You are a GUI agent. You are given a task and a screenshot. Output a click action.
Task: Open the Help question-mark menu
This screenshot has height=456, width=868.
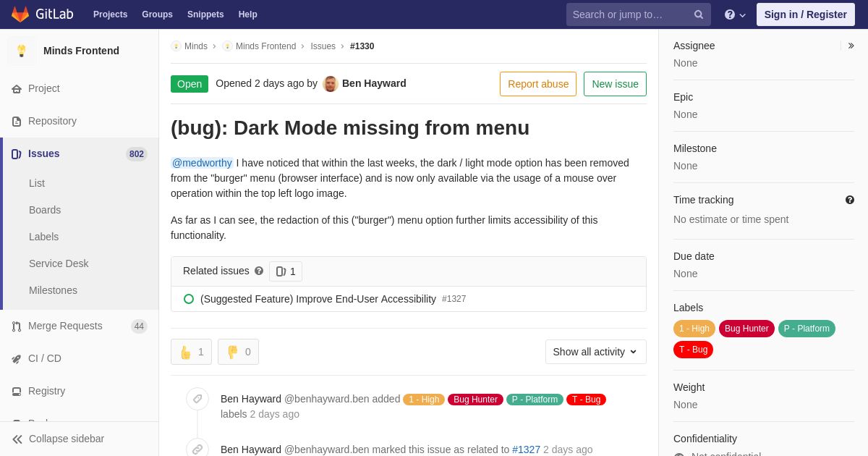click(735, 14)
